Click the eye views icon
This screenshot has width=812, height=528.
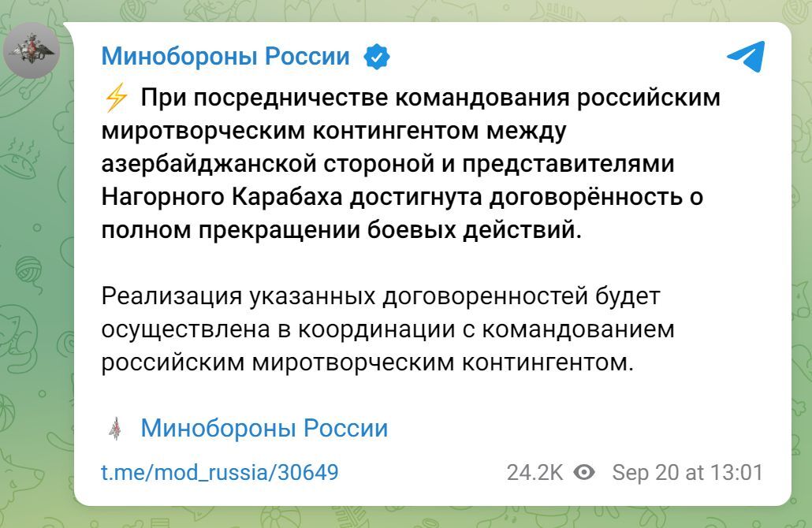(x=585, y=472)
